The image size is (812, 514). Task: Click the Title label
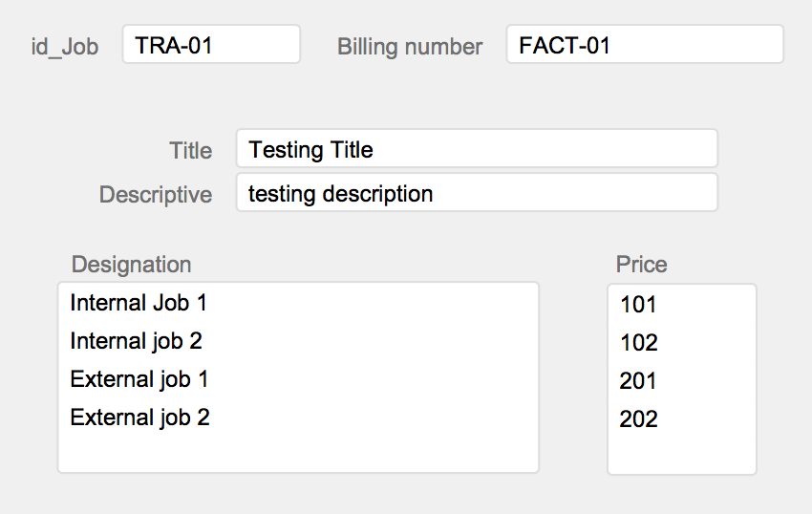pos(190,151)
